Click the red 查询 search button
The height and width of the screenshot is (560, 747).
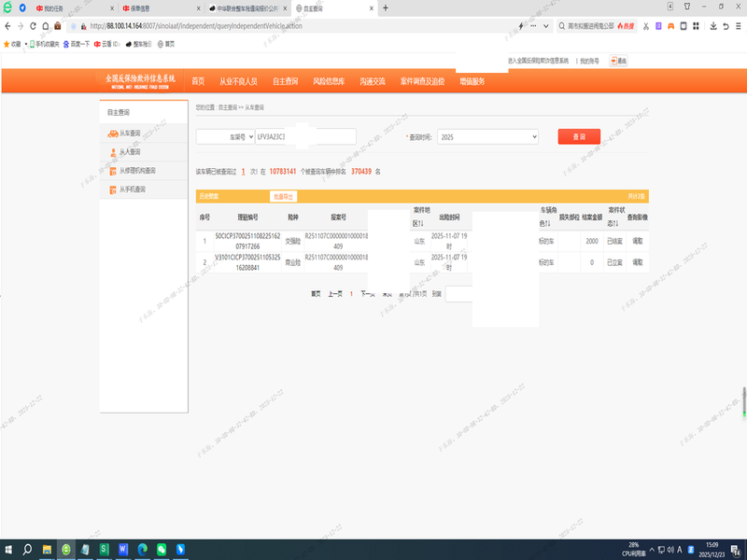579,136
